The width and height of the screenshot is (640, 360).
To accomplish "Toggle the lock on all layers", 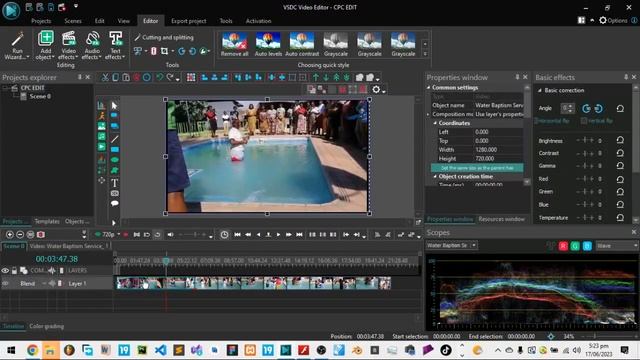I will [x=14, y=271].
